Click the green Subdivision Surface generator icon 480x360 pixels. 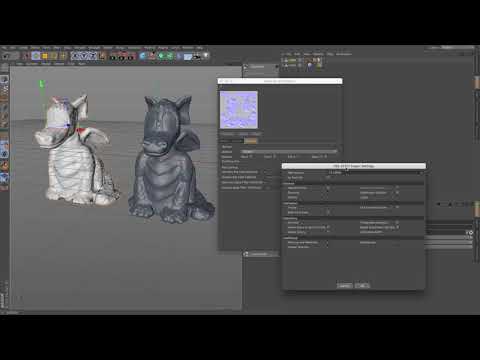161,56
